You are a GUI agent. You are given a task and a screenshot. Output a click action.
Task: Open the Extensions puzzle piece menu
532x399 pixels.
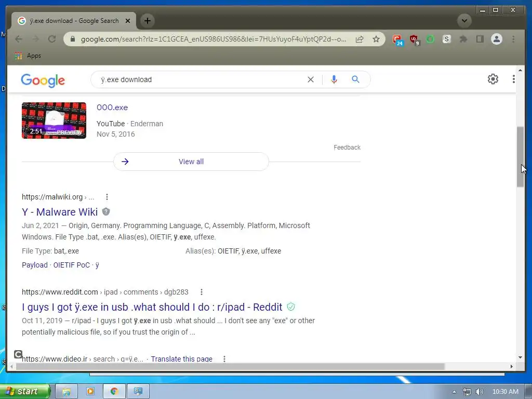pos(463,39)
